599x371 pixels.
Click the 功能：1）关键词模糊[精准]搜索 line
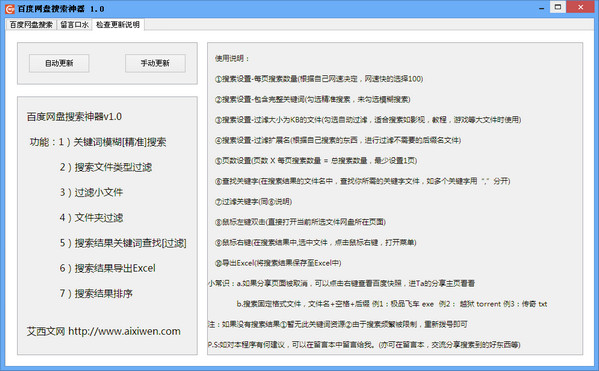98,142
